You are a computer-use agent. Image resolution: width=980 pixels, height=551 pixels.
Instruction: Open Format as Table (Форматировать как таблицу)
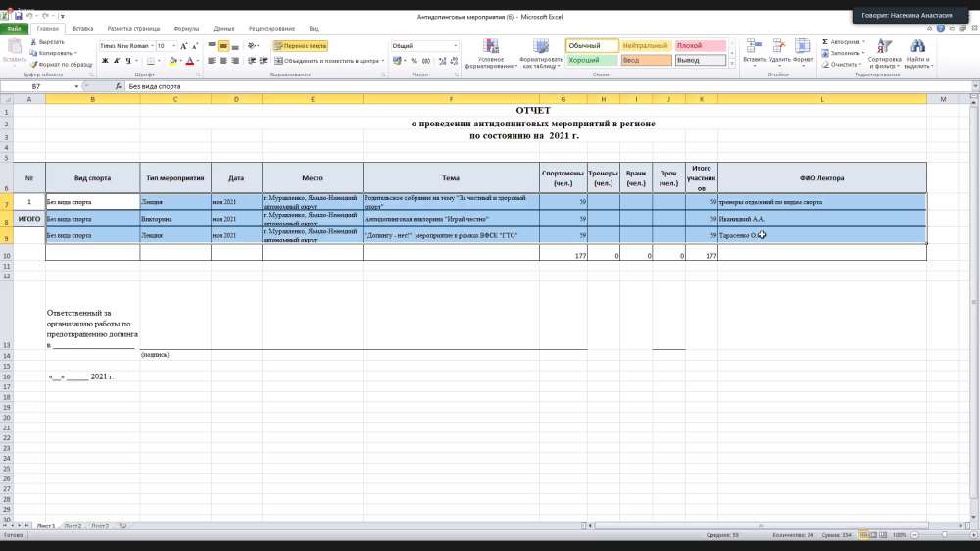(541, 53)
